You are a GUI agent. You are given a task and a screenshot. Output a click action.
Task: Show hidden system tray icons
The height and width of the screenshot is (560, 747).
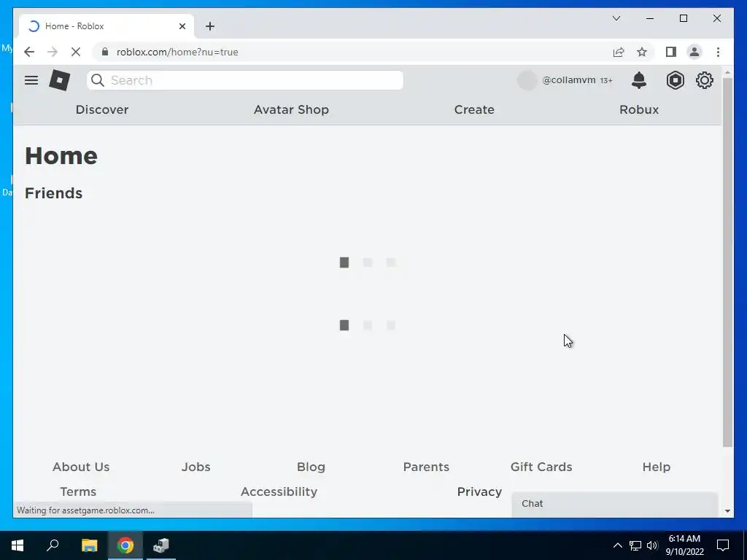pyautogui.click(x=617, y=545)
